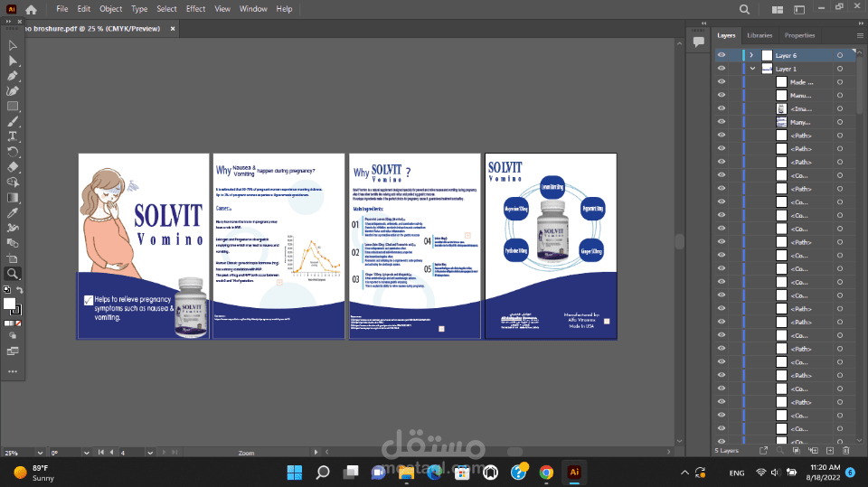Click the Home icon
The height and width of the screenshot is (487, 868).
click(x=31, y=9)
